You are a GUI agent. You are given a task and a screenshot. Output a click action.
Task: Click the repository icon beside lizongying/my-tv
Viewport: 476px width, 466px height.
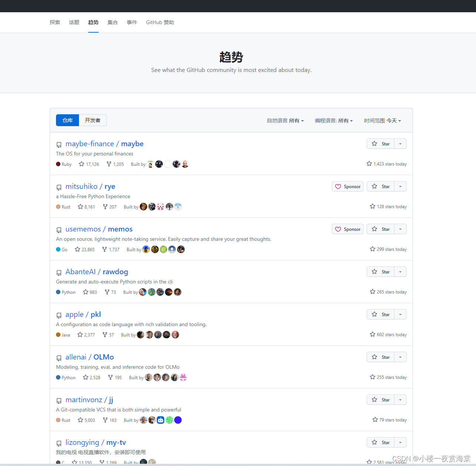tap(59, 443)
